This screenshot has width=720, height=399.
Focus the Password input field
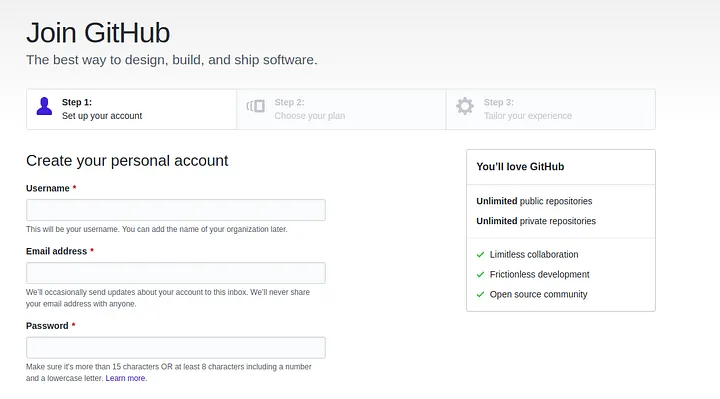point(176,348)
